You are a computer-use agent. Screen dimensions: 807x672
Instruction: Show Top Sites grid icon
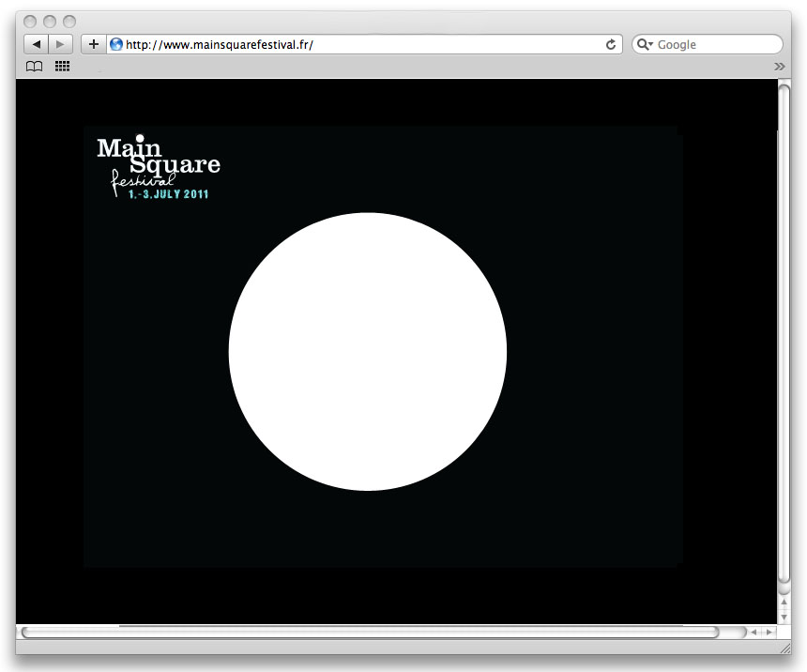(62, 66)
